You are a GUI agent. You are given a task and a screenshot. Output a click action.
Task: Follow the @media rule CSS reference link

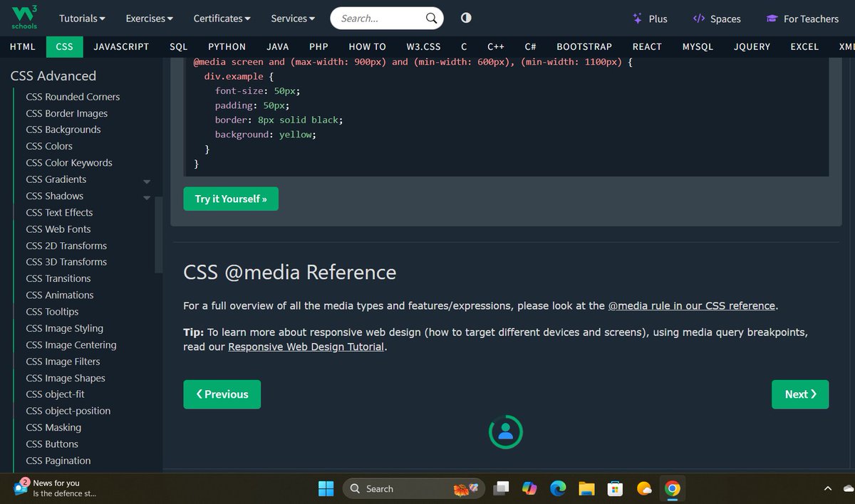[x=692, y=305]
